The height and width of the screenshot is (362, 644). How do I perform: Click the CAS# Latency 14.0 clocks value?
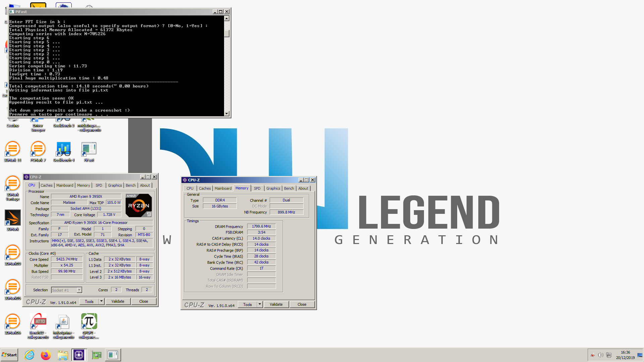click(261, 238)
